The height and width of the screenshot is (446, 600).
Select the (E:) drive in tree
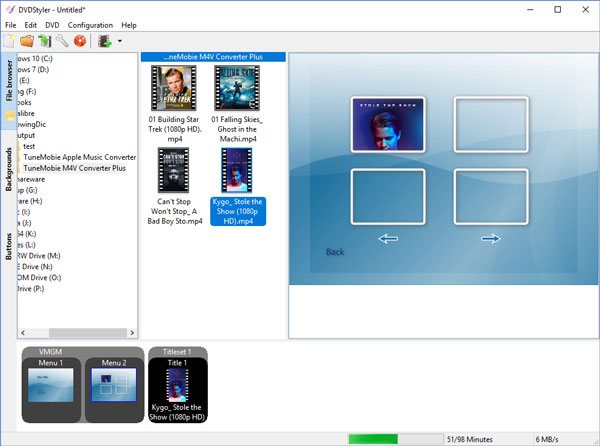24,80
